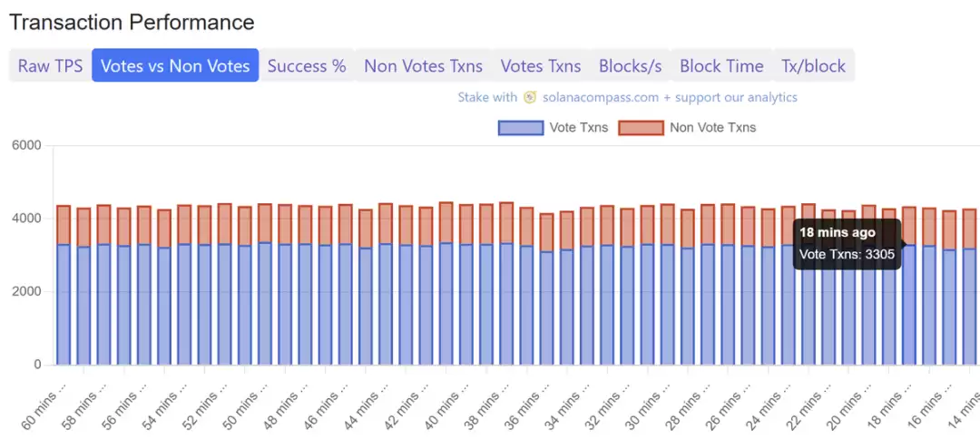Switch to the Votes Txns tab

541,65
